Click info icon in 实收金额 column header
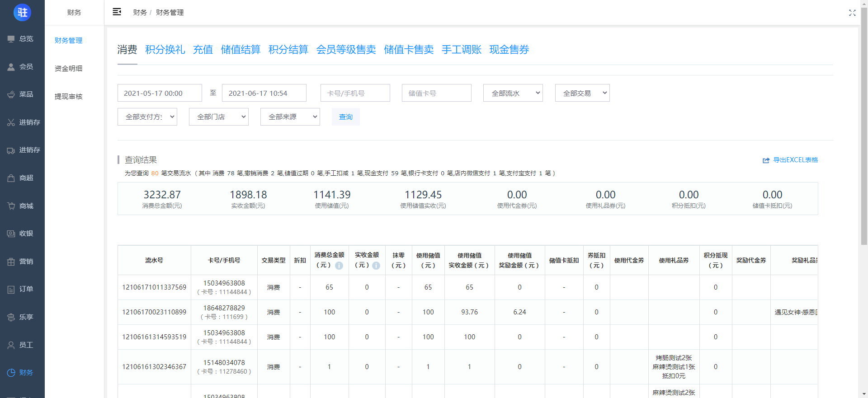 tap(376, 266)
